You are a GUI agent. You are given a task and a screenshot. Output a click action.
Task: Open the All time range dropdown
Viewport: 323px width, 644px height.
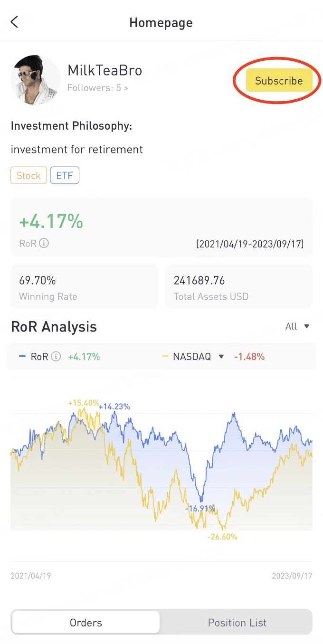point(298,326)
